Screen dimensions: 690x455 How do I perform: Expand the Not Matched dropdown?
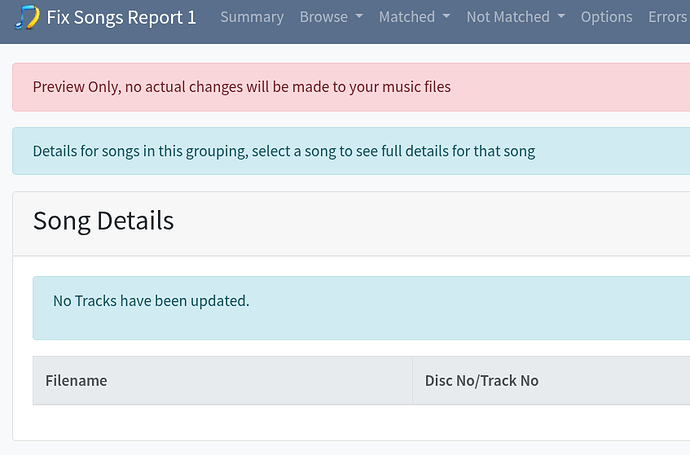508,17
